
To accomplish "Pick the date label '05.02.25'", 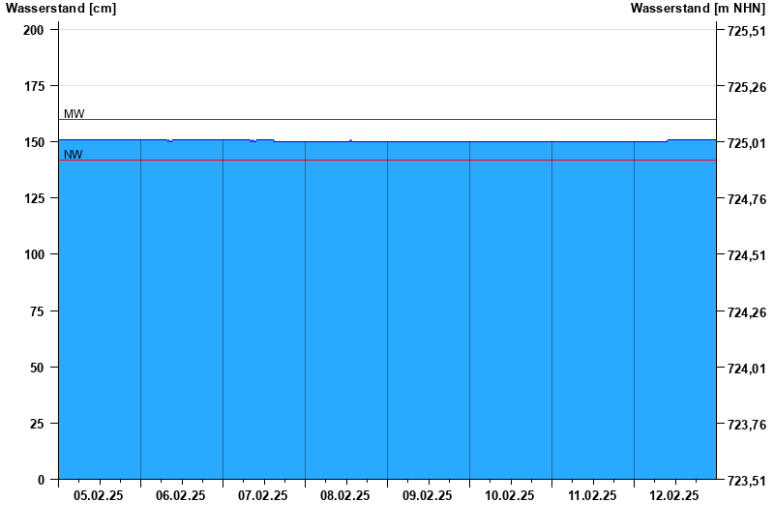I will pyautogui.click(x=99, y=495).
